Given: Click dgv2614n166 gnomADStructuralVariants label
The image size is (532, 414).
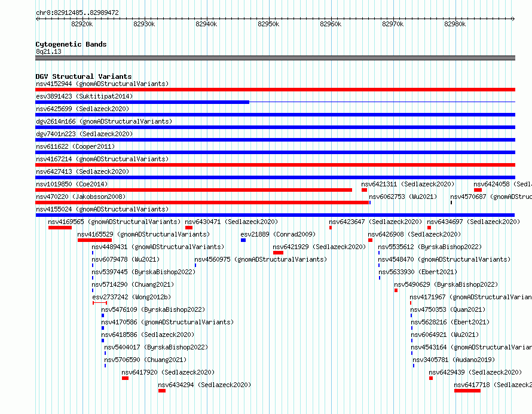Looking at the screenshot, I should [104, 121].
